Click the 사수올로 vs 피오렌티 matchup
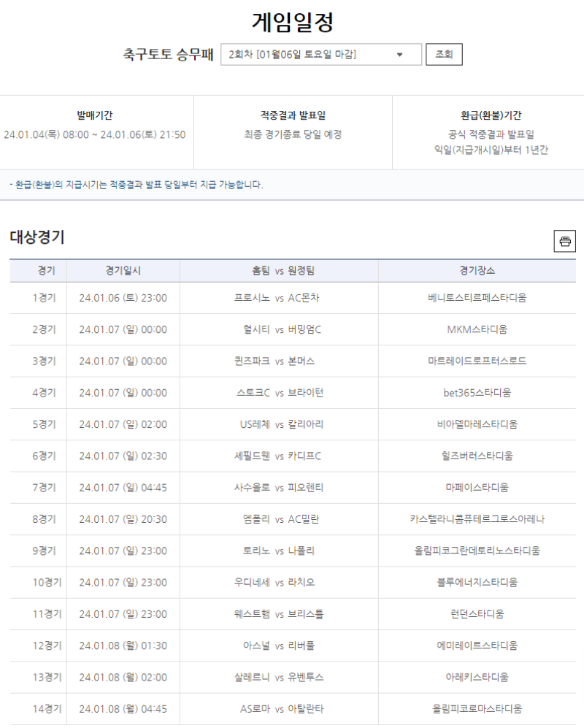584x728 pixels. coord(279,488)
